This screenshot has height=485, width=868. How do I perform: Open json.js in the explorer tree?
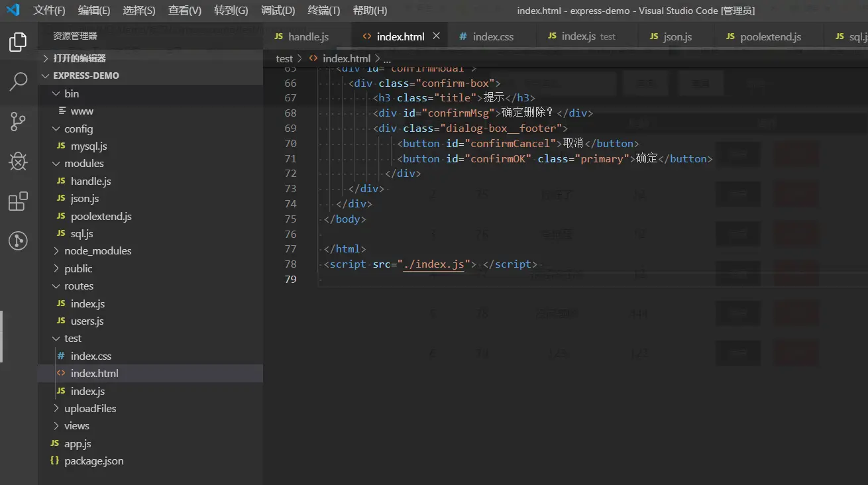85,198
